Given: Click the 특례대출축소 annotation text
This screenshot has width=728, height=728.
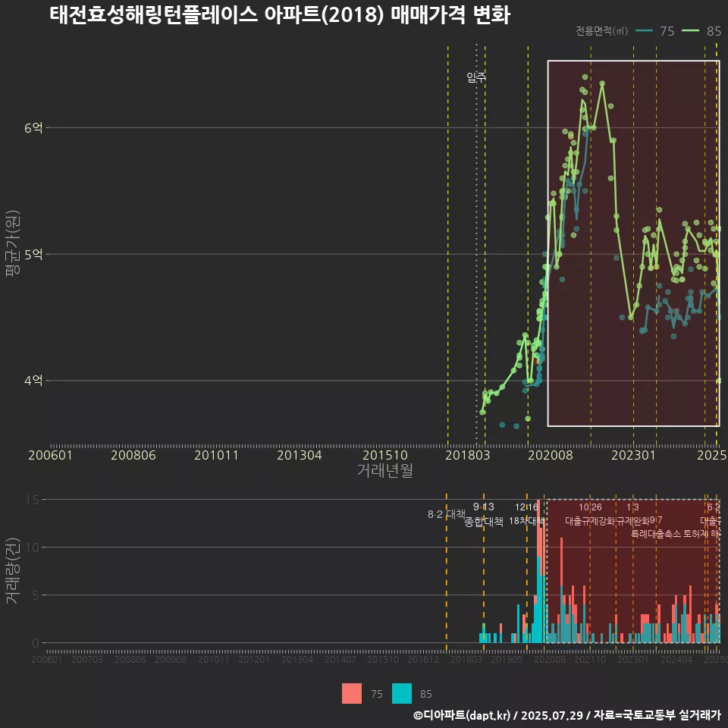Looking at the screenshot, I should click(x=656, y=534).
